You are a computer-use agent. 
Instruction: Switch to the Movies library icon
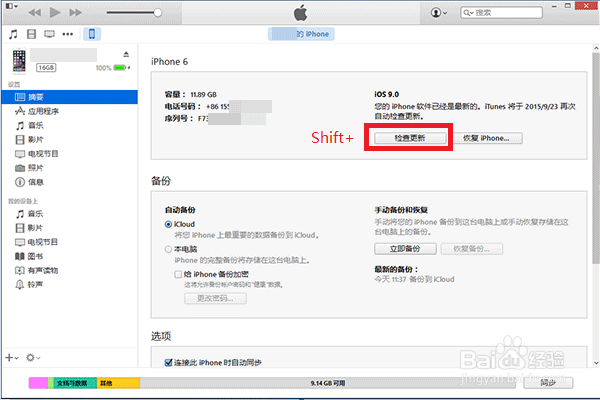[31, 34]
